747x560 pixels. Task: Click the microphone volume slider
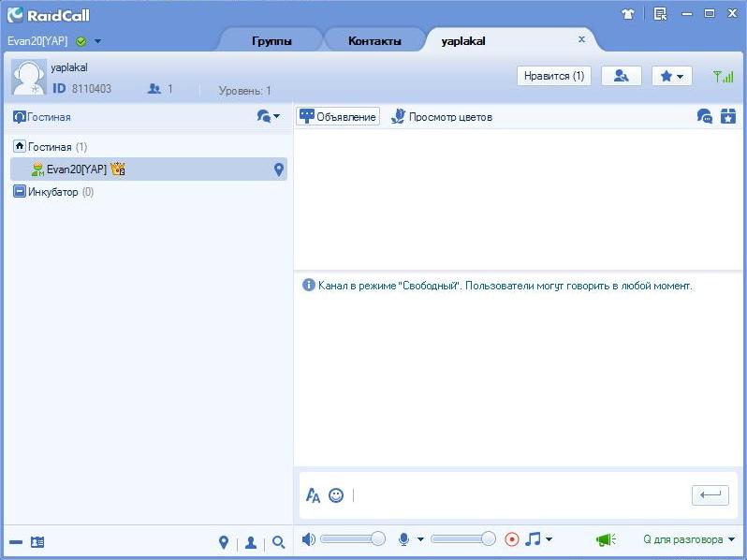point(463,539)
